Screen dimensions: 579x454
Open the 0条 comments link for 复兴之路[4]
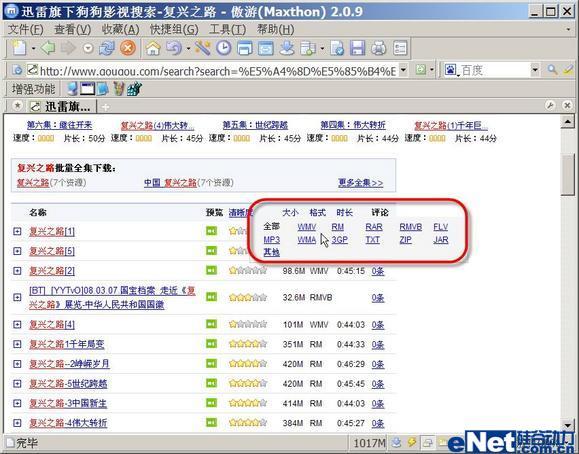pos(378,325)
